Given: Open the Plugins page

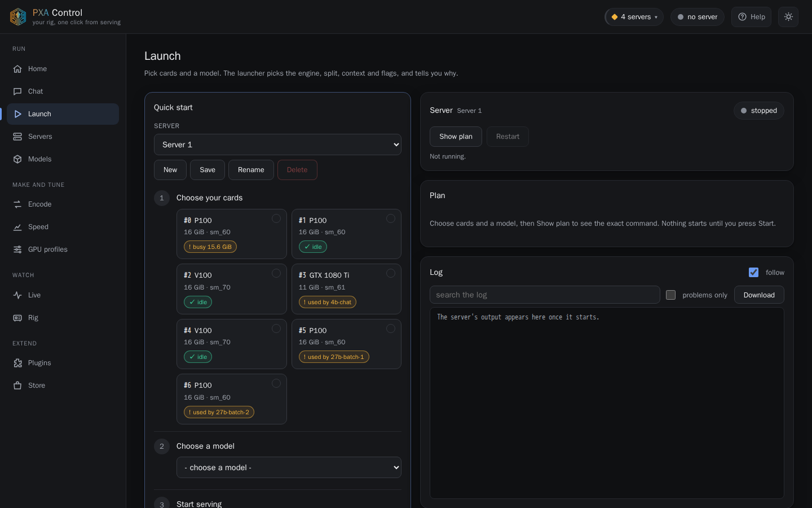Looking at the screenshot, I should 63,363.
